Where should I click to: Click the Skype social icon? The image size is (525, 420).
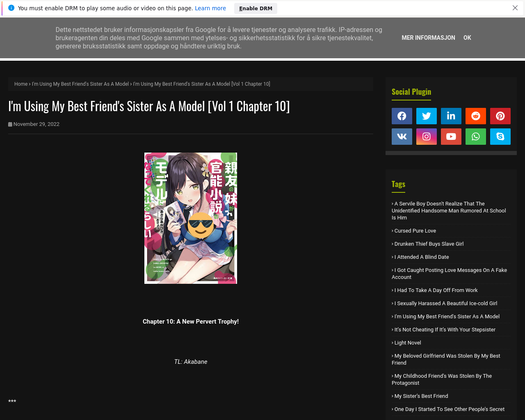(500, 137)
